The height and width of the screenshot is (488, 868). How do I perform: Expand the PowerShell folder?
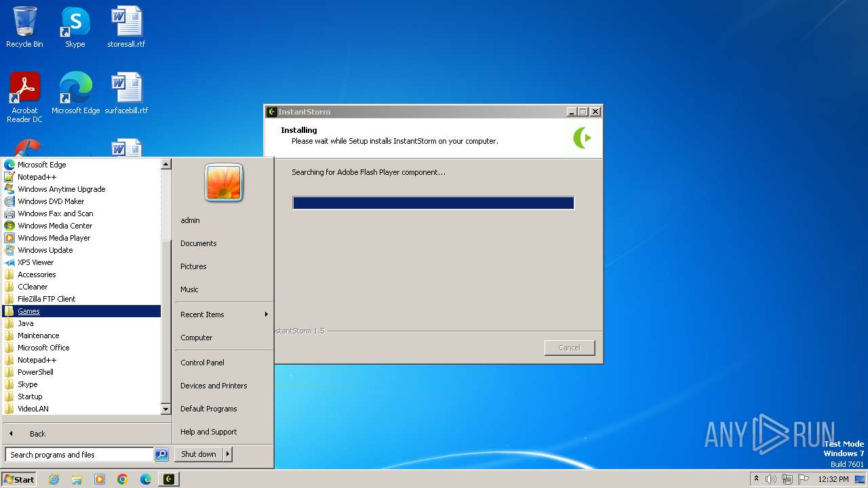[81, 372]
